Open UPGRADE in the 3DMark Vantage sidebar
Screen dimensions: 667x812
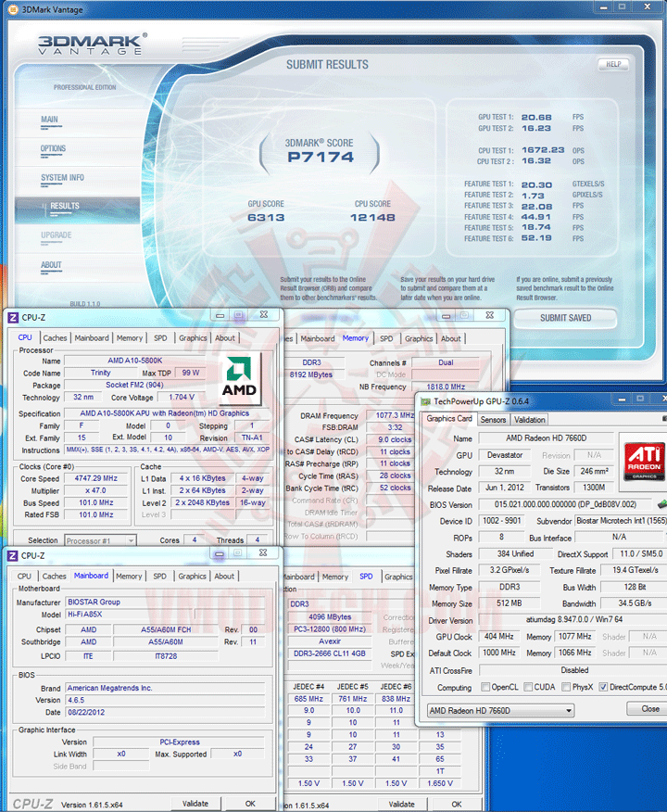pyautogui.click(x=57, y=235)
